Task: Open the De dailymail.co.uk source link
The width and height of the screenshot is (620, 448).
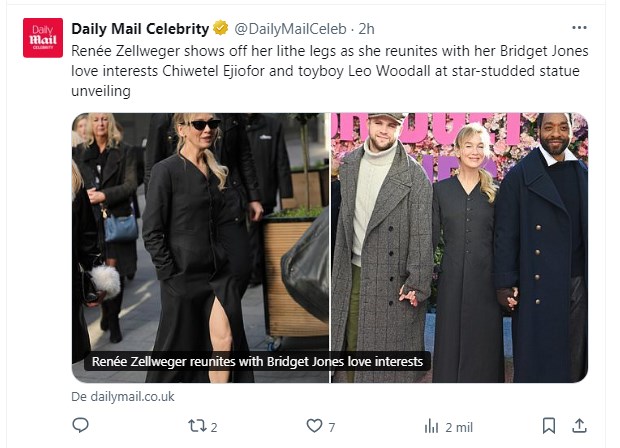Action: click(123, 396)
